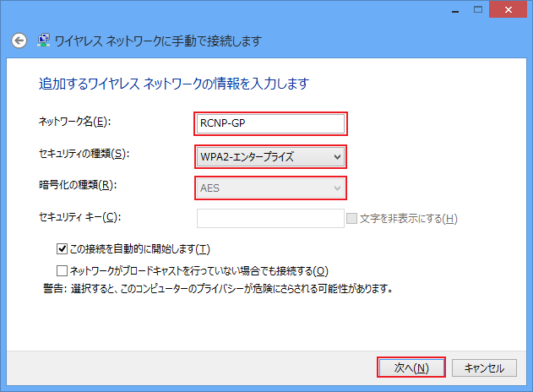Image resolution: width=533 pixels, height=392 pixels.
Task: Click the wireless network icon in the header
Action: (42, 41)
